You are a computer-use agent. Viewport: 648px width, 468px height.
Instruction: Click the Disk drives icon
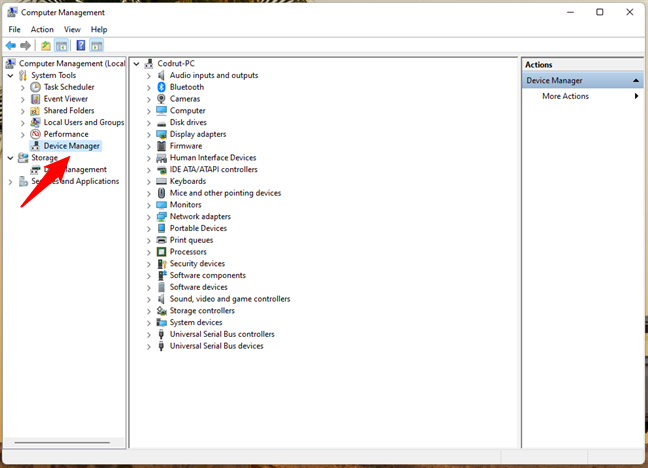(162, 123)
